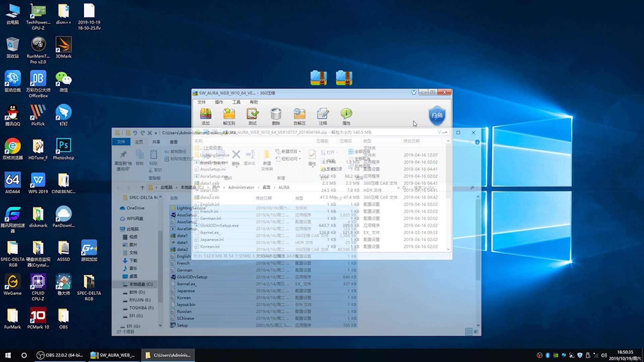Image resolution: width=644 pixels, height=362 pixels.
Task: Open the 工具 menu in 360压缩
Action: tap(236, 102)
